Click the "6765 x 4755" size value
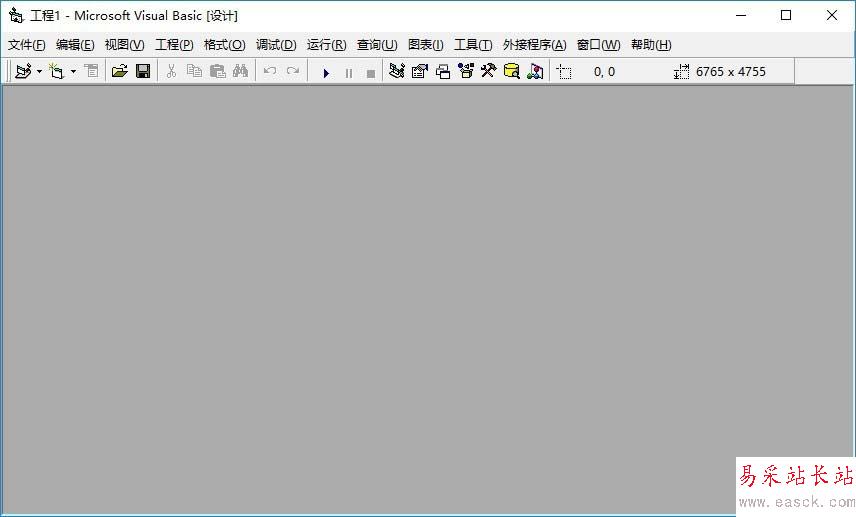This screenshot has width=856, height=517. pyautogui.click(x=730, y=72)
